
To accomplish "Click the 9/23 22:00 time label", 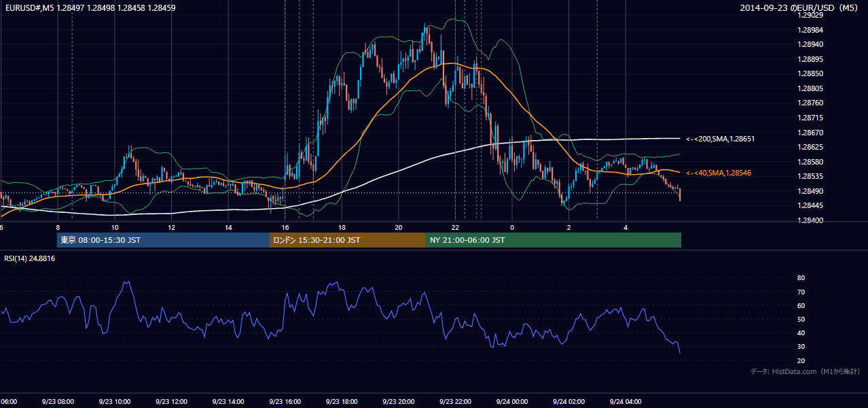I will tap(455, 402).
